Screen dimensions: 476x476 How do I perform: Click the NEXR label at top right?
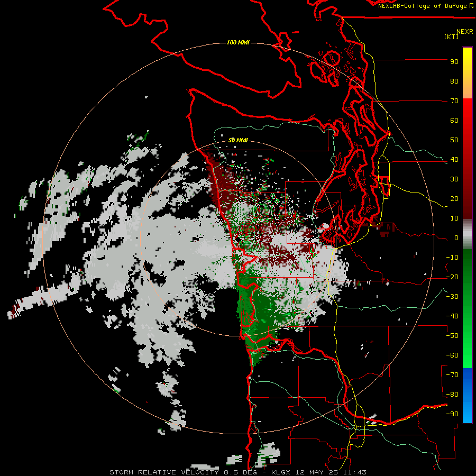tap(464, 32)
